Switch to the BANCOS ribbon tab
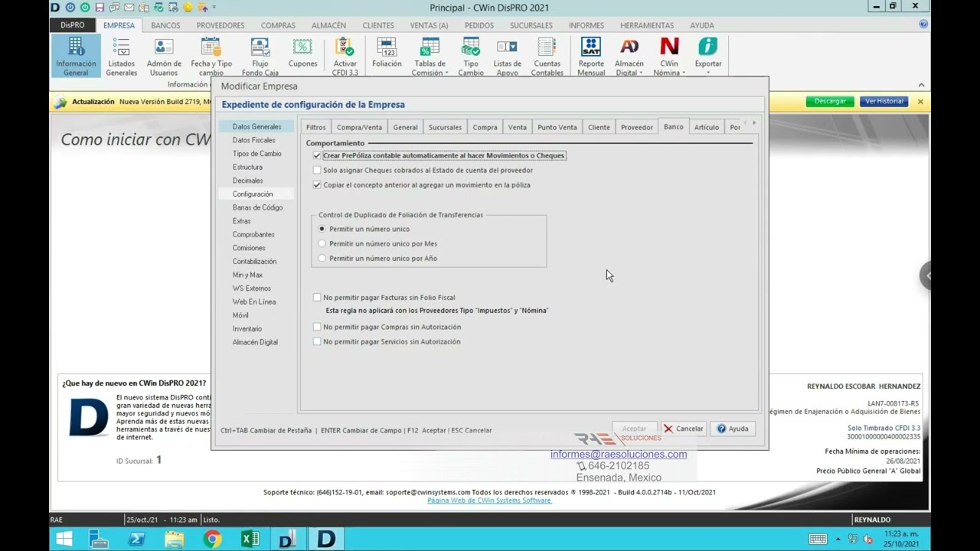The image size is (980, 551). 165,25
